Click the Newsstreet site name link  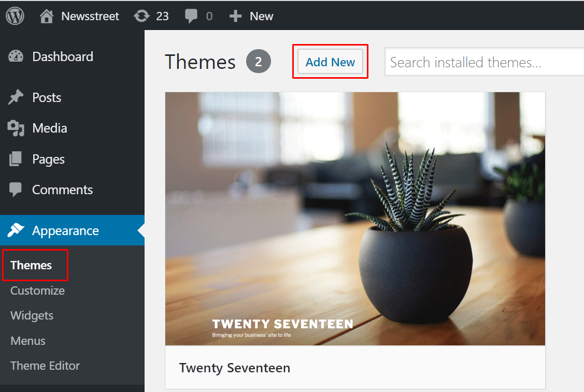click(90, 16)
